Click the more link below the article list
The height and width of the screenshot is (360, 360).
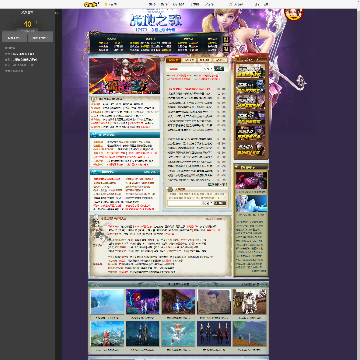pos(217,184)
